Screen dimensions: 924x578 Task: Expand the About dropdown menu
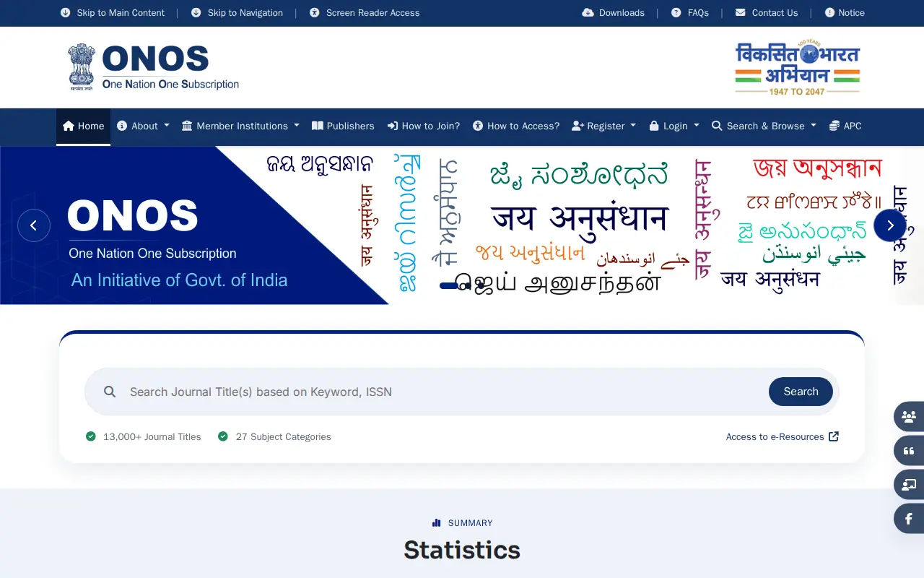(x=143, y=126)
